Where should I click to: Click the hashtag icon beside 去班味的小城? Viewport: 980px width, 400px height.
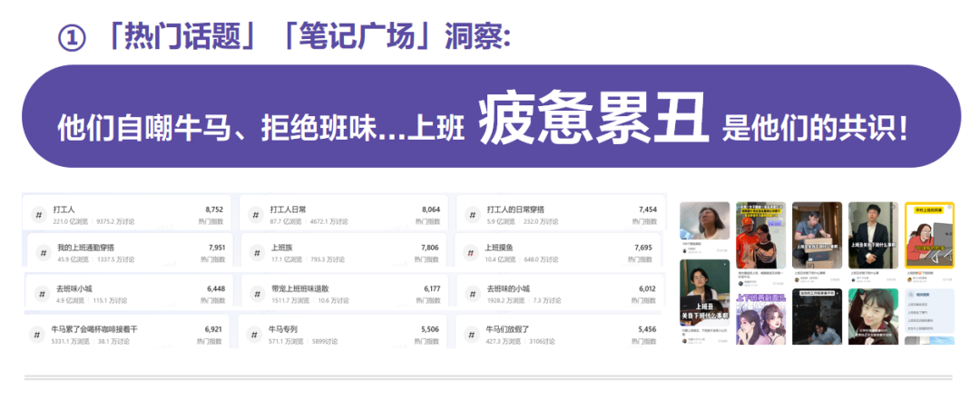(473, 294)
